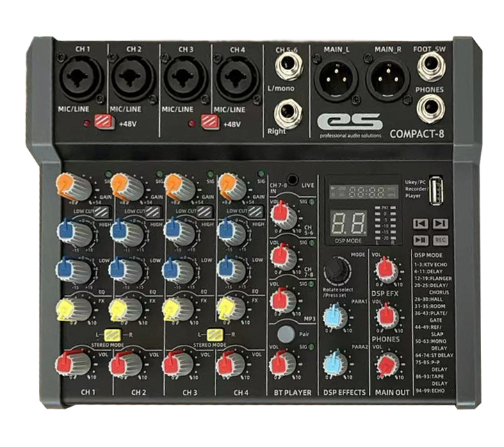Click the CH 5-6 L/mono jack

point(288,67)
